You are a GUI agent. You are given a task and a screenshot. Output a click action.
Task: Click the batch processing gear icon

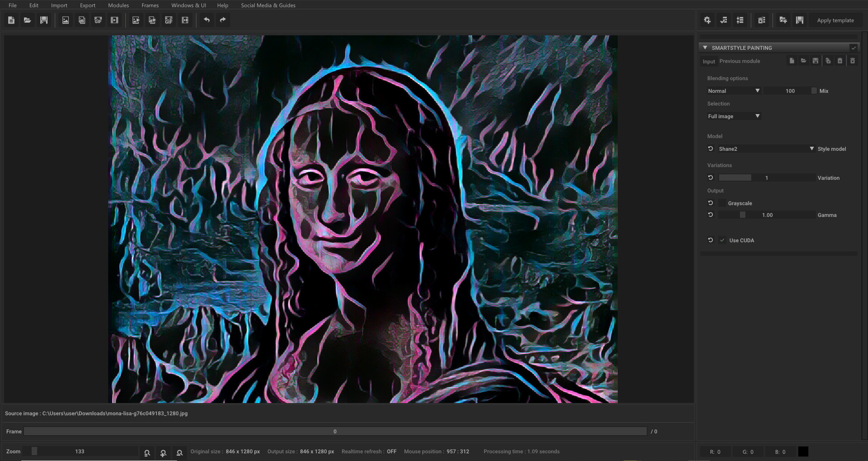click(x=707, y=20)
